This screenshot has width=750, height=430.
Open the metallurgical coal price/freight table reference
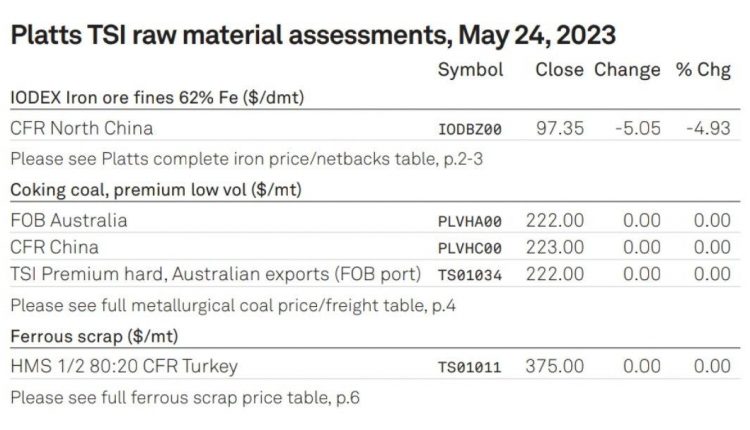point(233,305)
